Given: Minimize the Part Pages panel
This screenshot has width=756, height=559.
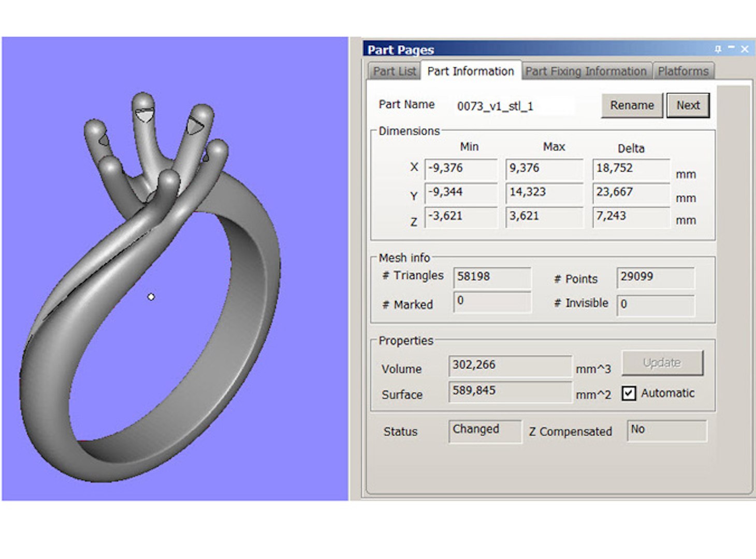Looking at the screenshot, I should pos(731,48).
